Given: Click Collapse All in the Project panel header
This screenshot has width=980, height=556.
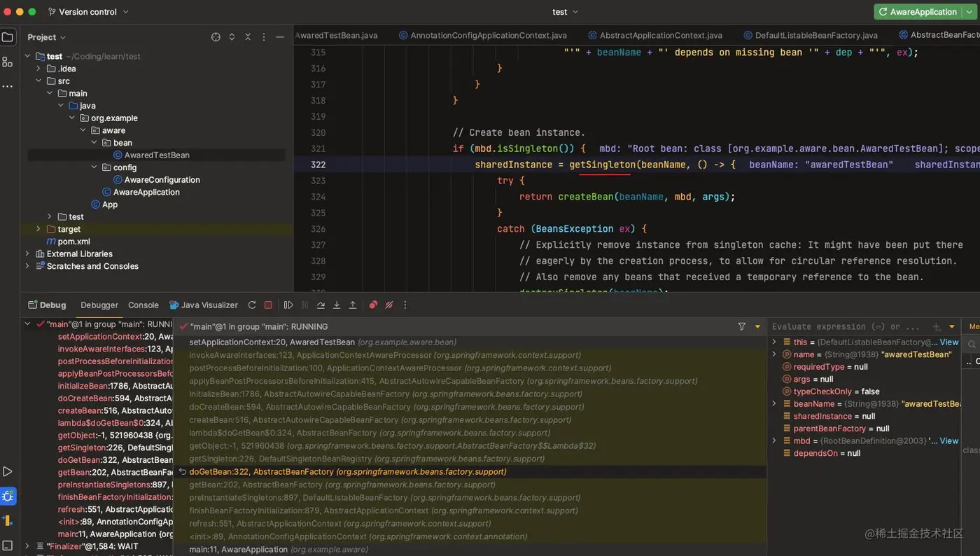Looking at the screenshot, I should pos(248,37).
